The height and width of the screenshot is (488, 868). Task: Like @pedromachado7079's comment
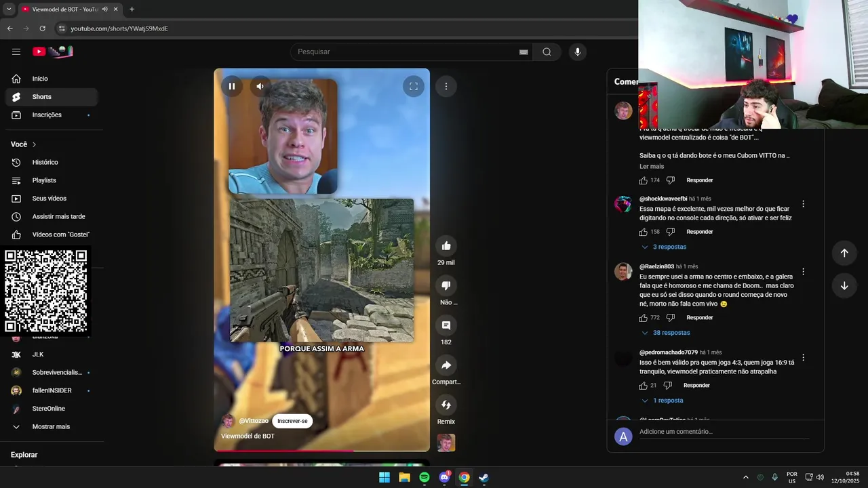click(x=643, y=386)
